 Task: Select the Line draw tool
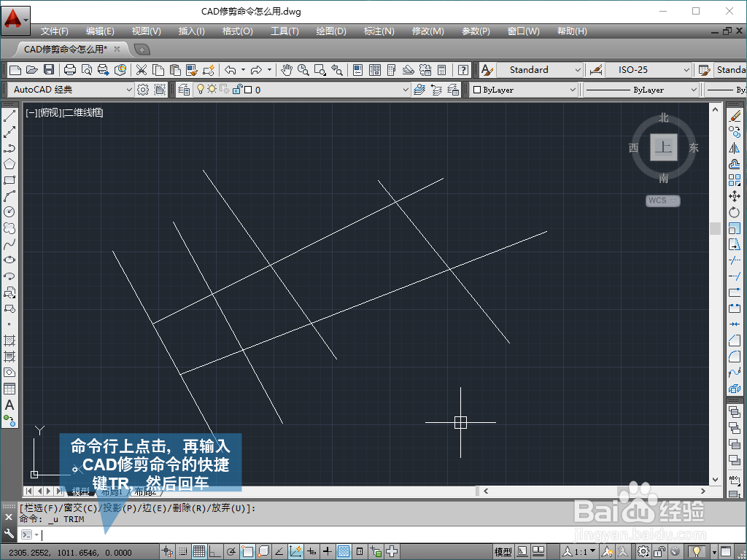coord(9,116)
